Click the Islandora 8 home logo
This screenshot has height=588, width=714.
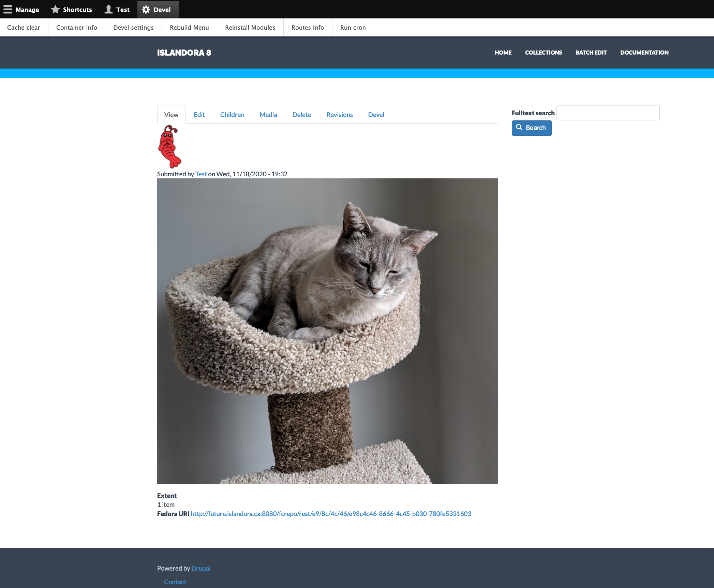(184, 53)
